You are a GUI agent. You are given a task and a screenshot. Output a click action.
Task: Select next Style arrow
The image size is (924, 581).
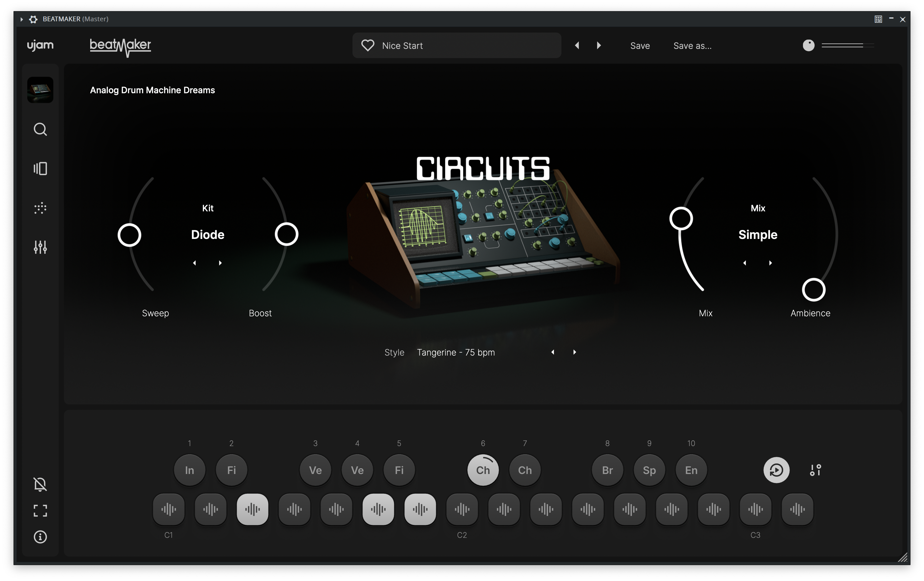pos(574,352)
